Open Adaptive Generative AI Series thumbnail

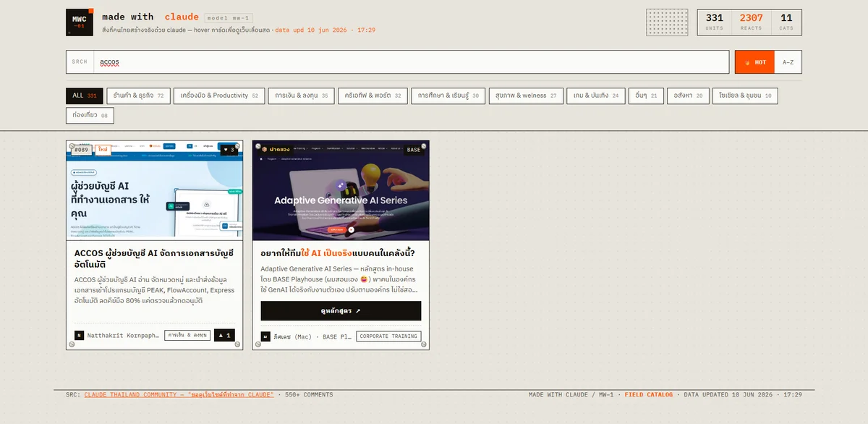click(341, 190)
